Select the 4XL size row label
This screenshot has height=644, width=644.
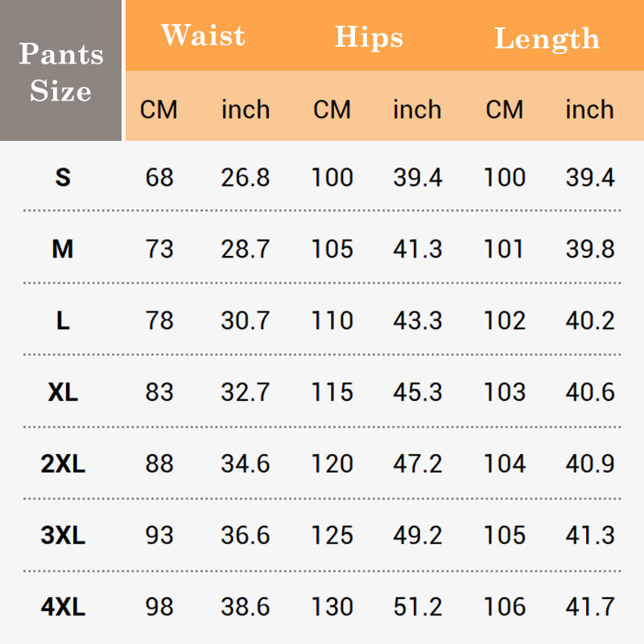tap(63, 607)
